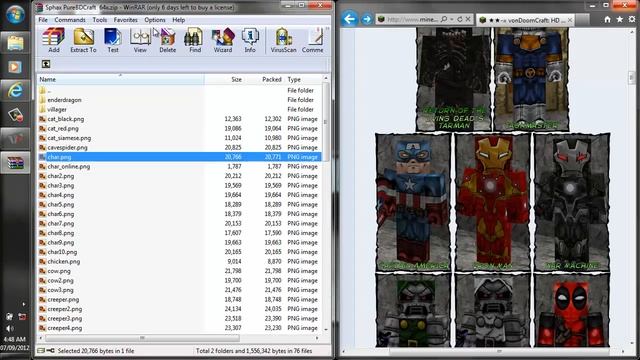This screenshot has width=640, height=360.
Task: Go up one folder level icon
Action: [46, 64]
